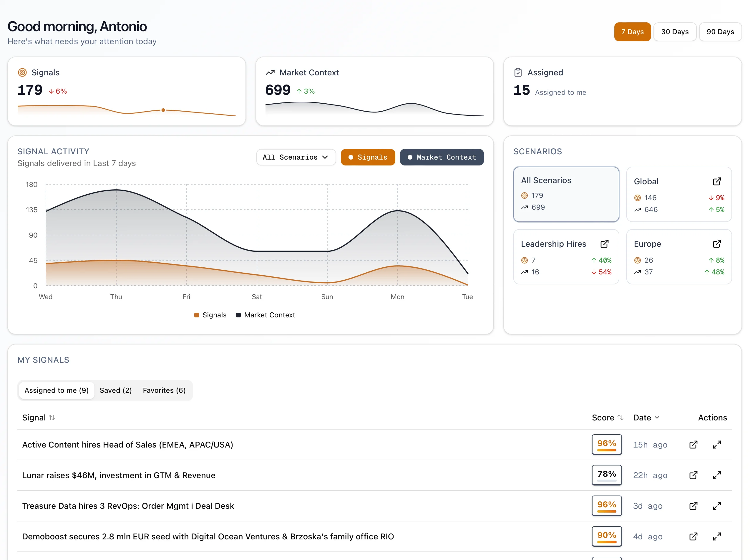
Task: Switch to the Favorites tab
Action: point(164,390)
